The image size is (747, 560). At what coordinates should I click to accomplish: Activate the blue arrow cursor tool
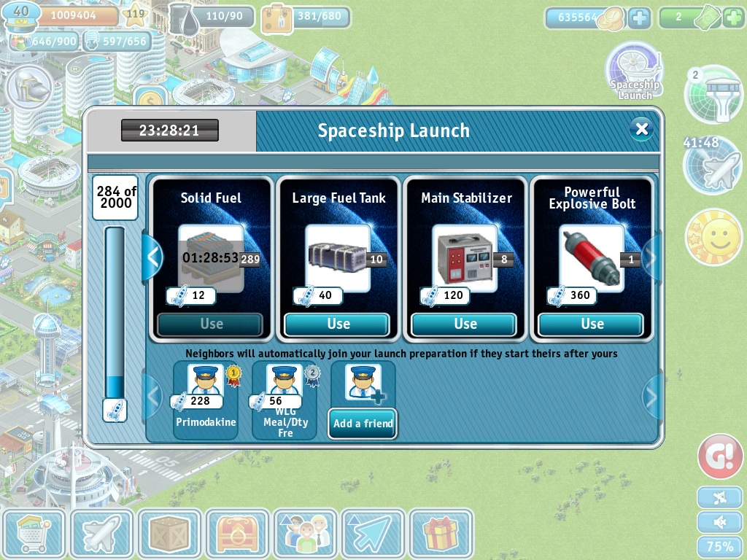[373, 533]
